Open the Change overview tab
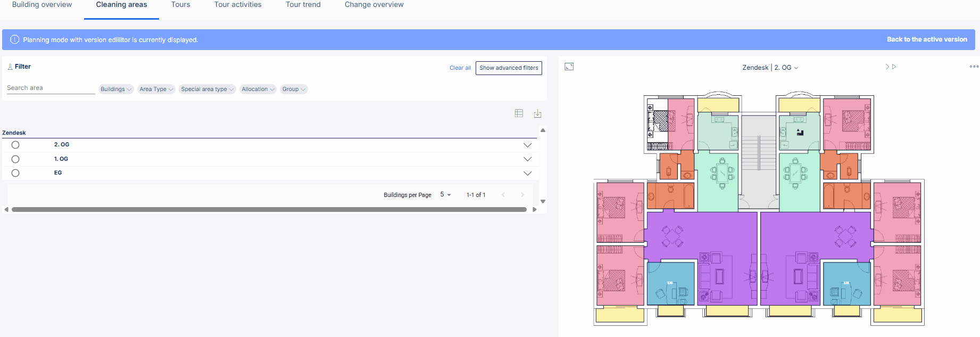 click(x=374, y=5)
